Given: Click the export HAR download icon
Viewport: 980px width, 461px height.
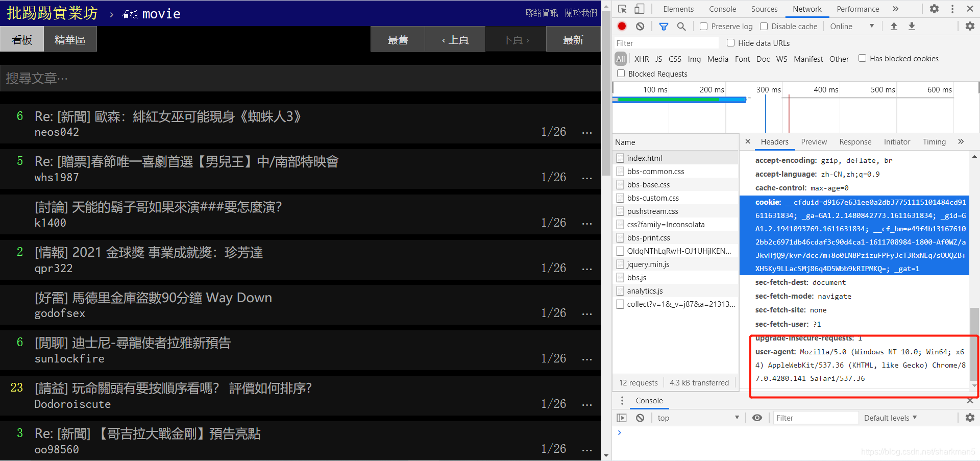Looking at the screenshot, I should (912, 26).
